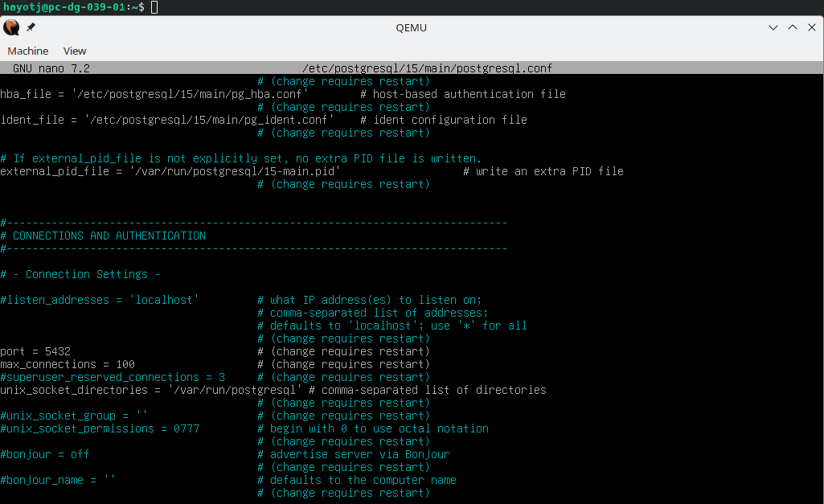Place cursor on the port = 5432 line

(x=35, y=350)
